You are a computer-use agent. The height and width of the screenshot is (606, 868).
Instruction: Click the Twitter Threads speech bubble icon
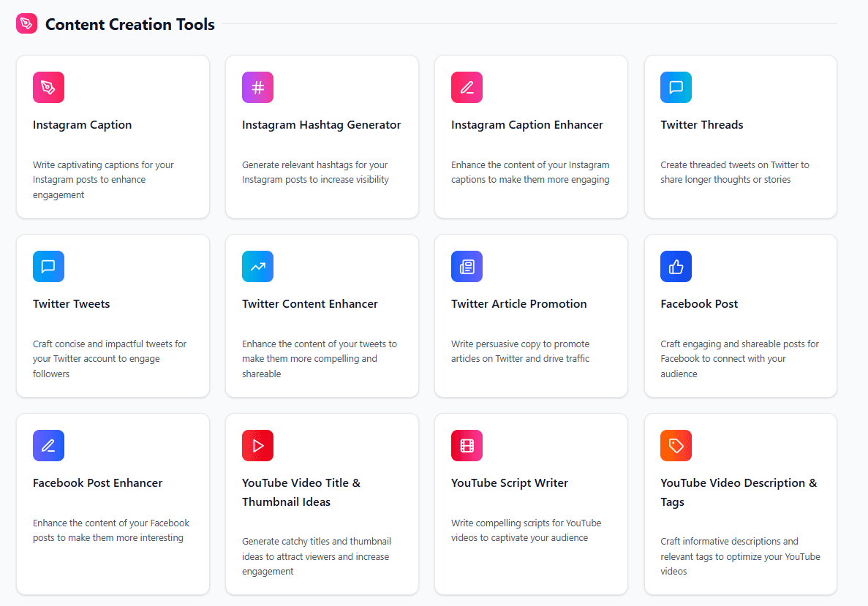click(x=676, y=87)
